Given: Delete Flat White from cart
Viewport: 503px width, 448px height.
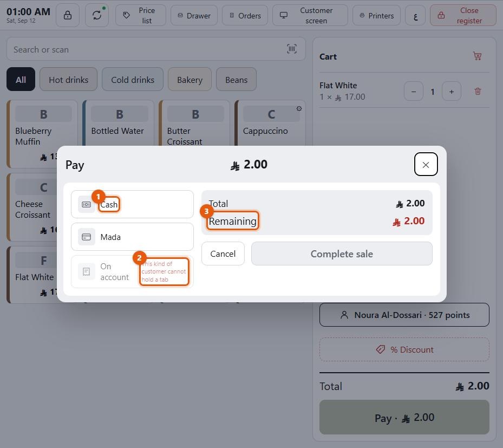Looking at the screenshot, I should pyautogui.click(x=478, y=92).
